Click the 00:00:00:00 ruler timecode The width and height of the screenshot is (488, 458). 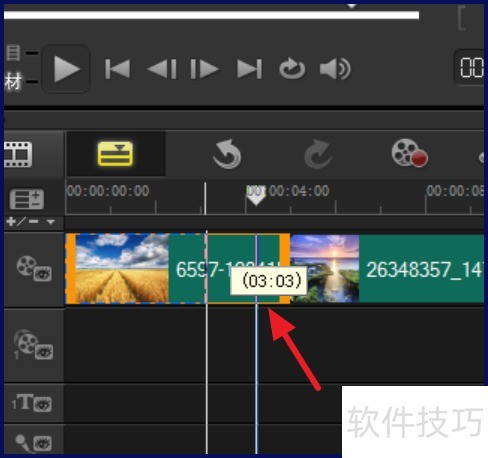108,191
